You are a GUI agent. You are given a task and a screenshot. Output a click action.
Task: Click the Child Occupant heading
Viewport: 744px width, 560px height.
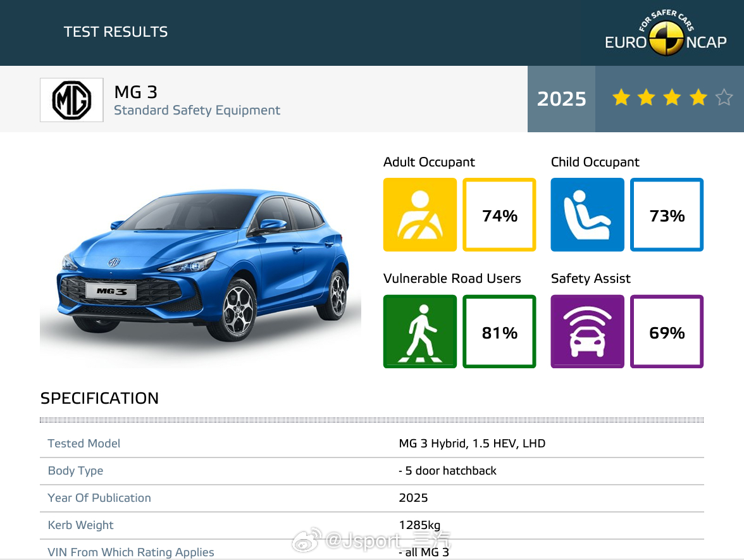click(x=595, y=162)
